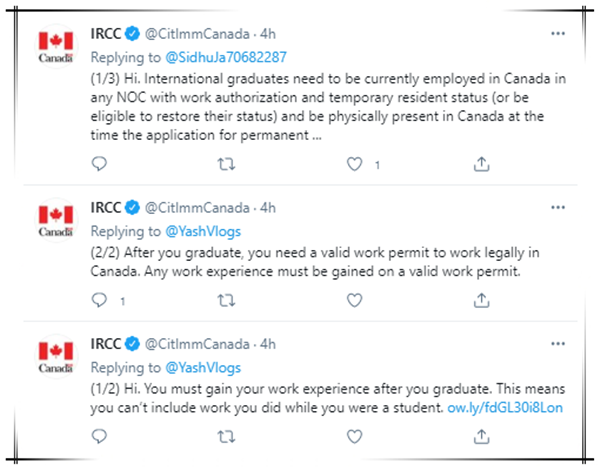This screenshot has height=470, width=600.
Task: Share the (1/2) work experience tweet
Action: click(481, 436)
